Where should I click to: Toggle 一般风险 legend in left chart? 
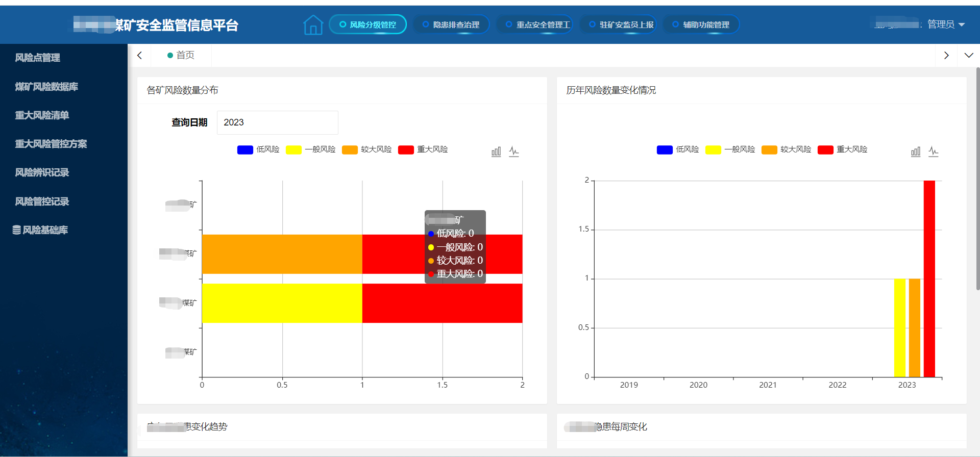coord(310,149)
